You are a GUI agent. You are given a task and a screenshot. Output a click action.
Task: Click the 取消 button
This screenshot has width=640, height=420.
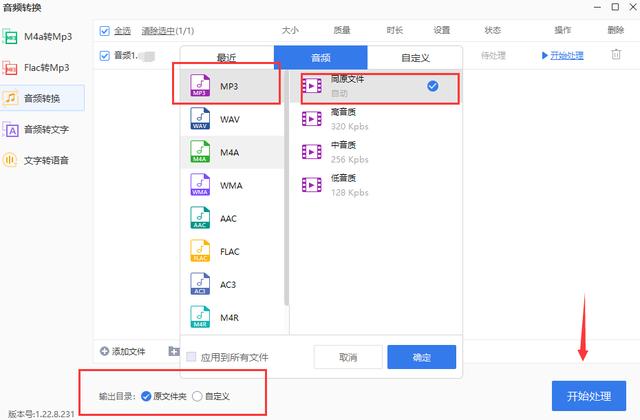pos(348,357)
